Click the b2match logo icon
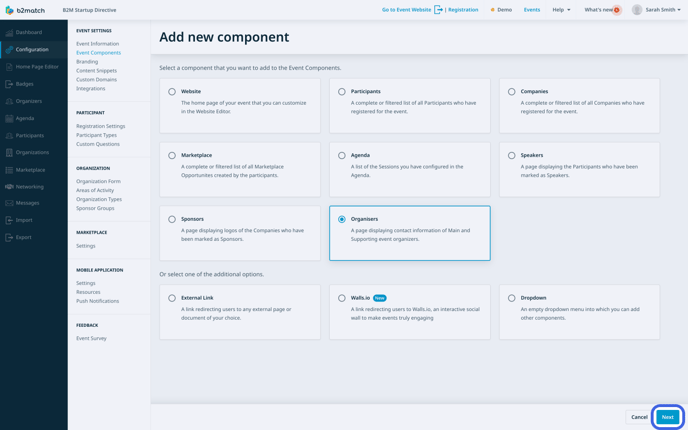The height and width of the screenshot is (430, 688). point(9,10)
